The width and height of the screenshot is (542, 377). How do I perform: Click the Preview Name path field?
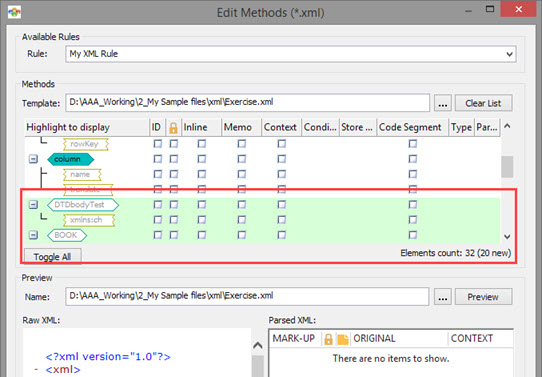coord(247,296)
